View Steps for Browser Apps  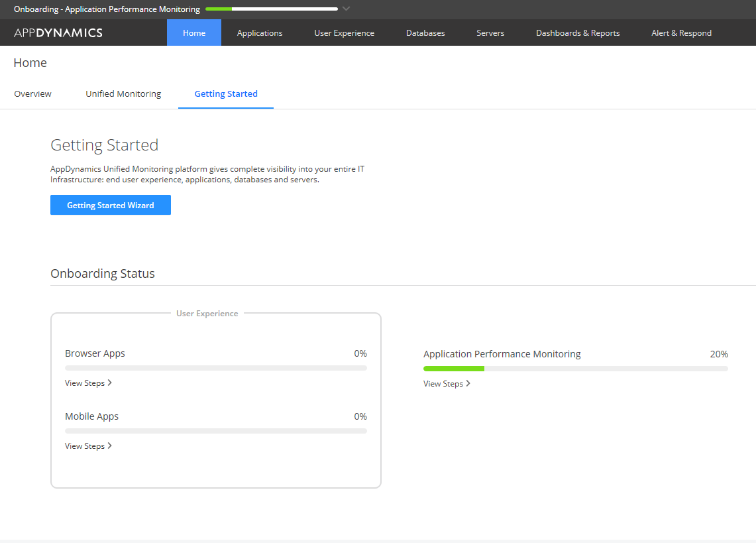(x=88, y=383)
